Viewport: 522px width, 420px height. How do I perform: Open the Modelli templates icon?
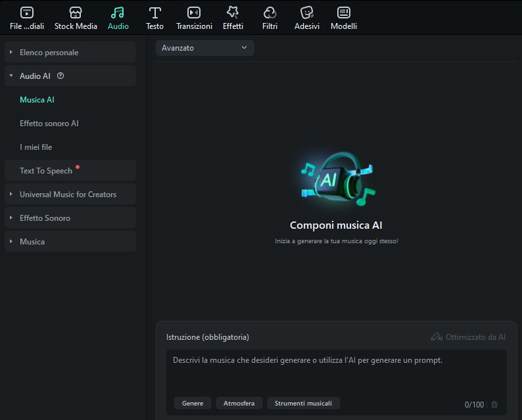pyautogui.click(x=344, y=13)
